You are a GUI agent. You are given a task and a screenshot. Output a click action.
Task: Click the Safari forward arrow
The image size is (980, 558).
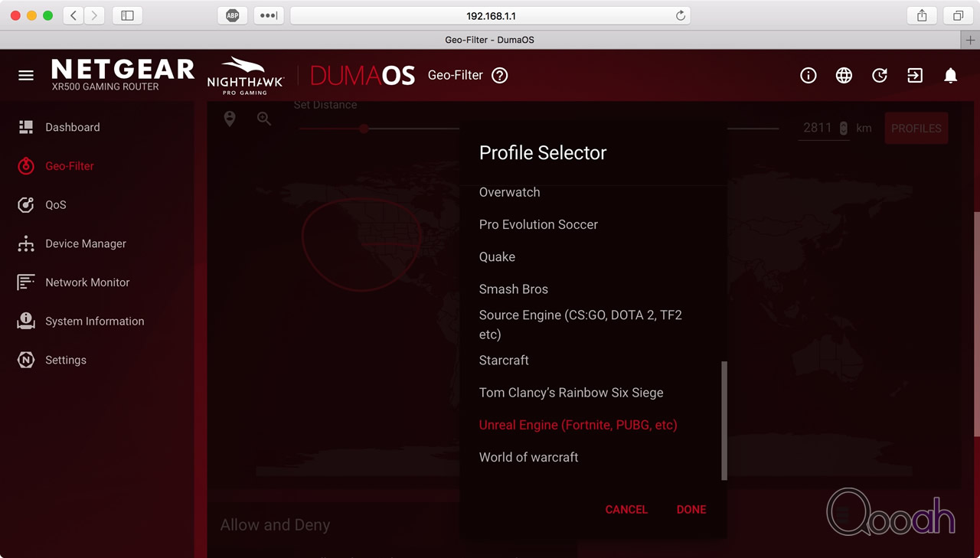(94, 15)
